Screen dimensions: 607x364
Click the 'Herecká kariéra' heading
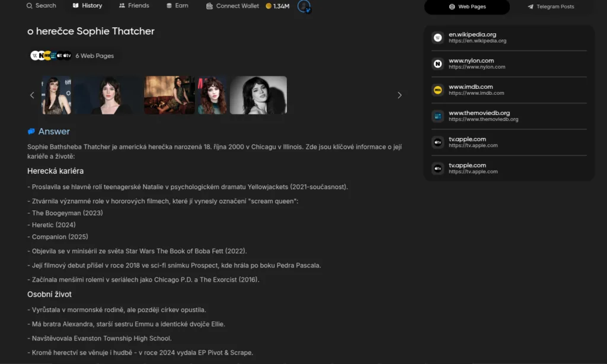(55, 171)
